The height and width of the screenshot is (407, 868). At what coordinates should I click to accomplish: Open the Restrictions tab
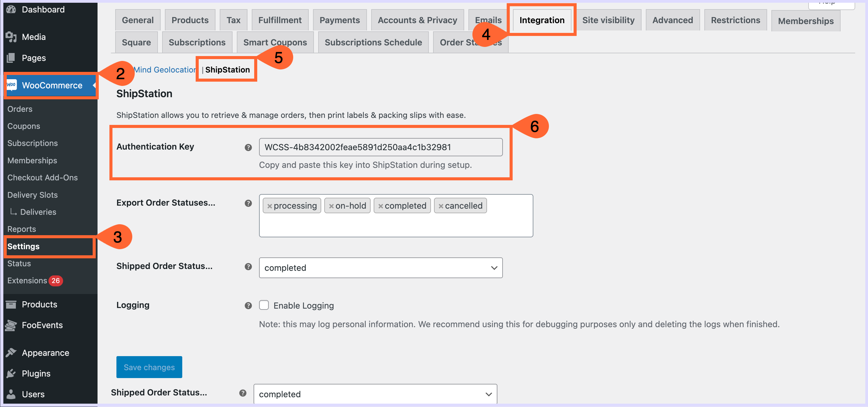736,20
